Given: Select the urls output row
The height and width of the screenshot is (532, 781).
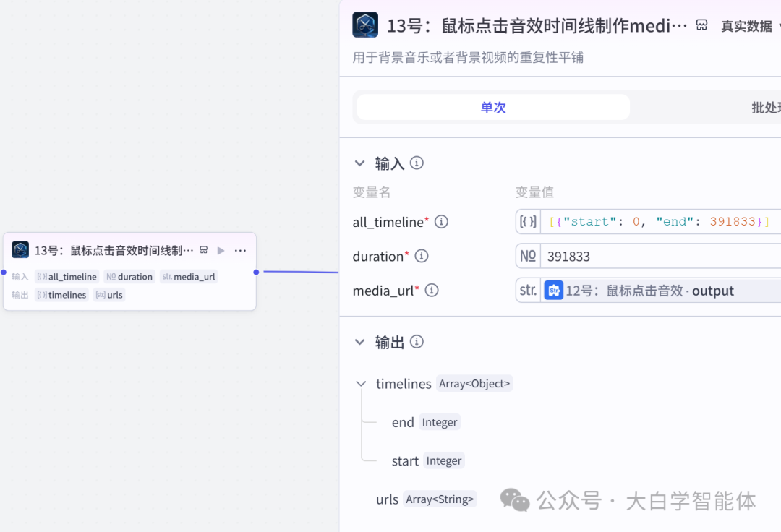Looking at the screenshot, I should pyautogui.click(x=426, y=499).
